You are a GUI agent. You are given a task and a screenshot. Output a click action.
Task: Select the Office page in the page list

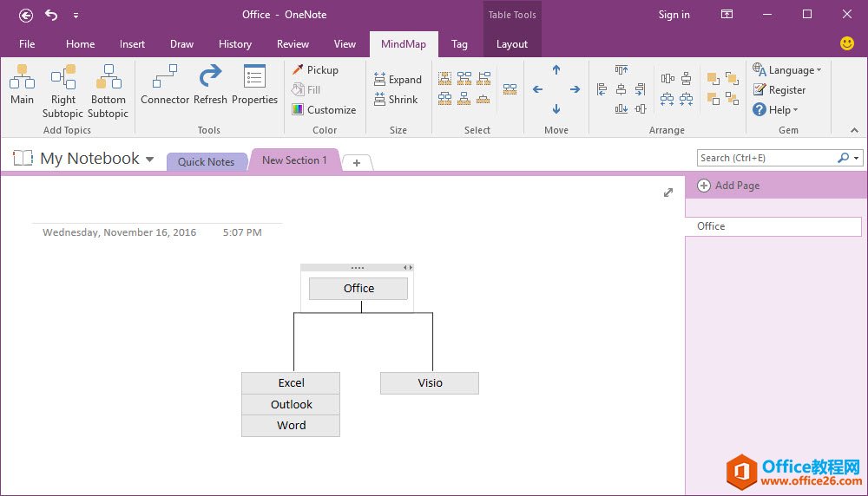click(x=773, y=226)
